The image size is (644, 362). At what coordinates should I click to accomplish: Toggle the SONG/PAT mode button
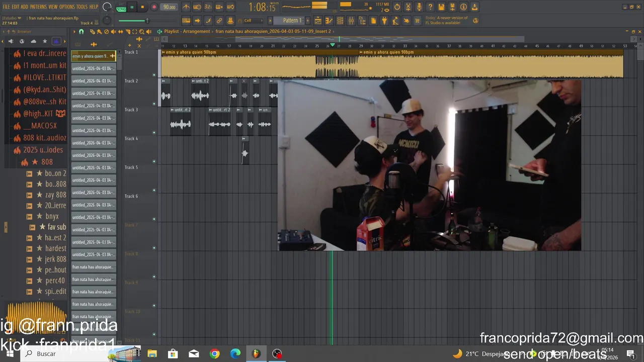coord(121,8)
